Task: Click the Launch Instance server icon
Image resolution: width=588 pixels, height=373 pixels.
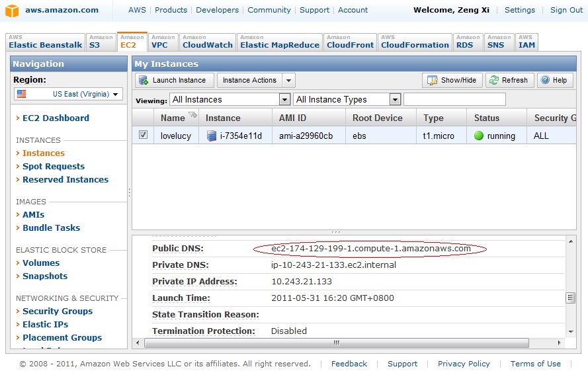Action: pyautogui.click(x=144, y=80)
